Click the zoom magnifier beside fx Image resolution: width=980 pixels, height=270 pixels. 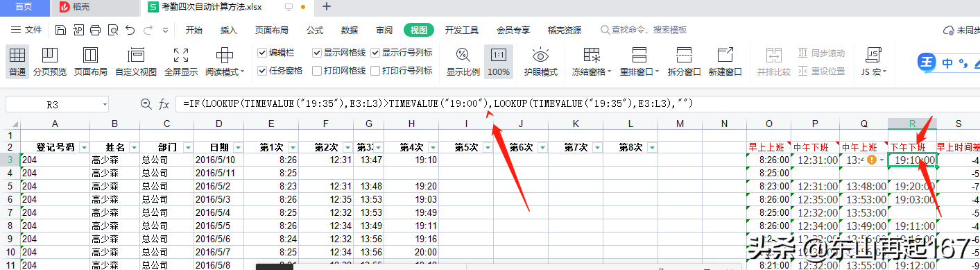click(x=146, y=104)
